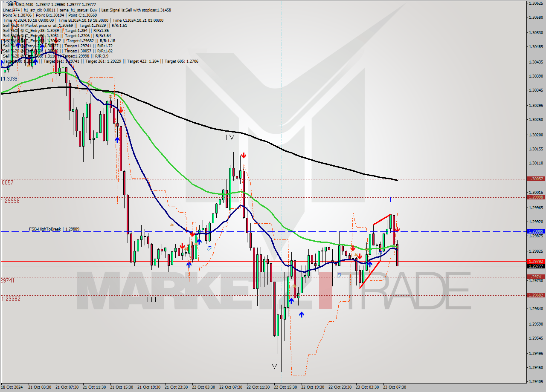This screenshot has height=392, width=546.
Task: Click the '21 Oct 03:30' time label
Action: pos(40,387)
